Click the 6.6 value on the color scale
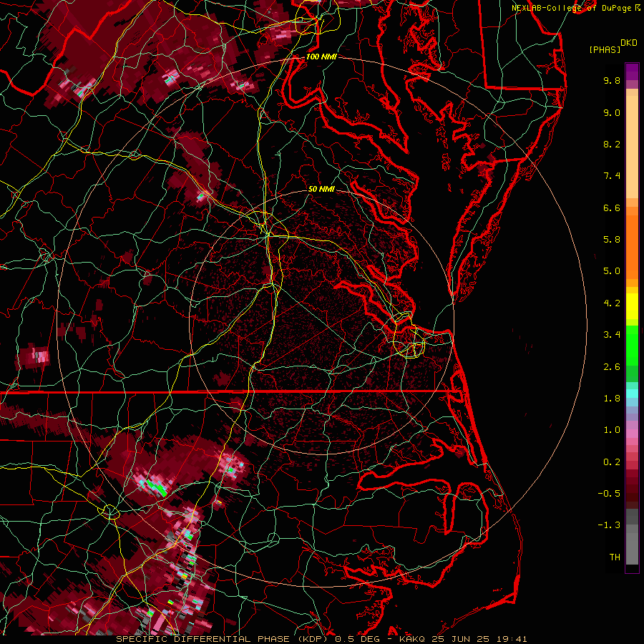Viewport: 644px width, 644px height. tap(612, 208)
